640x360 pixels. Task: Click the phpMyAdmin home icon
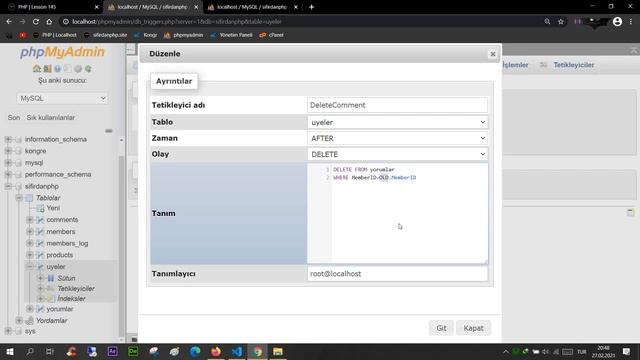[37, 69]
